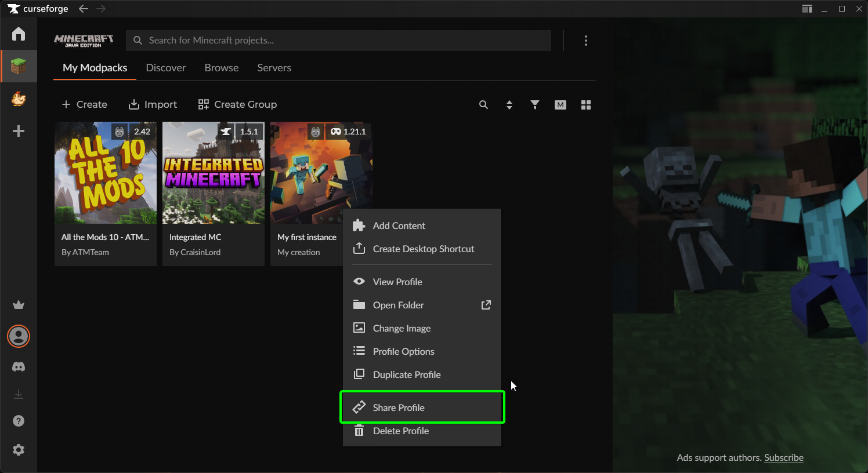Select the Minecraft game icon in sidebar

point(19,66)
